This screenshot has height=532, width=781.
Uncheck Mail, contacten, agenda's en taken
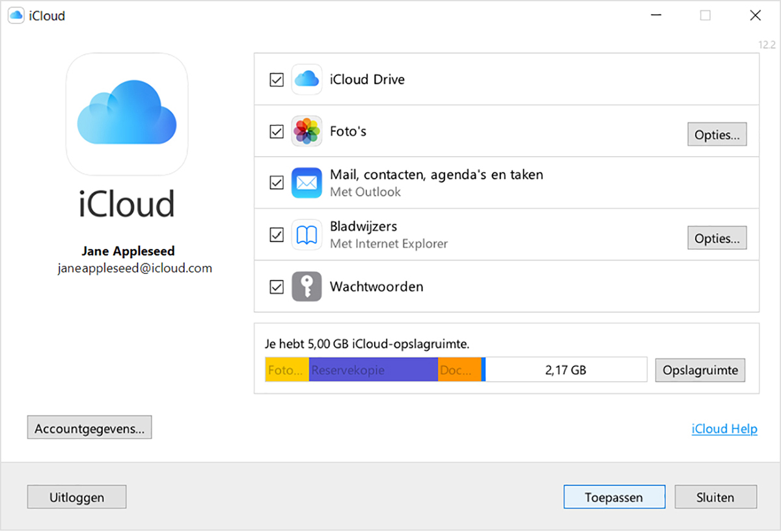point(276,183)
